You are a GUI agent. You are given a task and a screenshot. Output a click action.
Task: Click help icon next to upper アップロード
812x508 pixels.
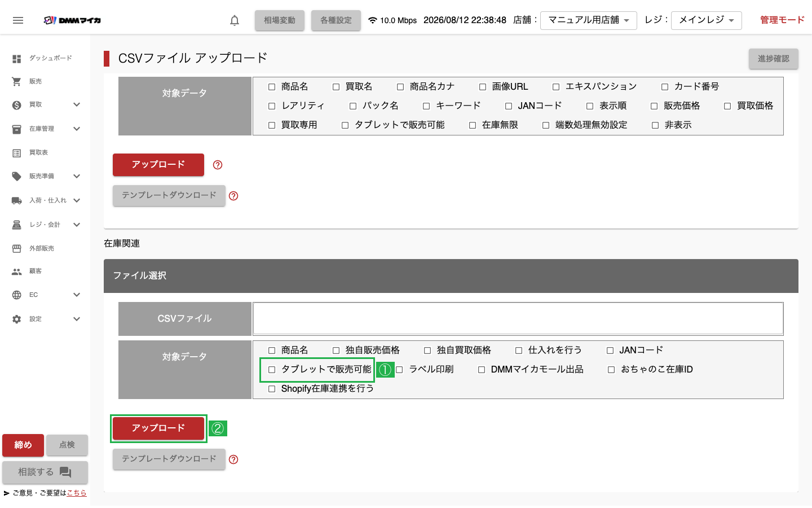point(218,165)
